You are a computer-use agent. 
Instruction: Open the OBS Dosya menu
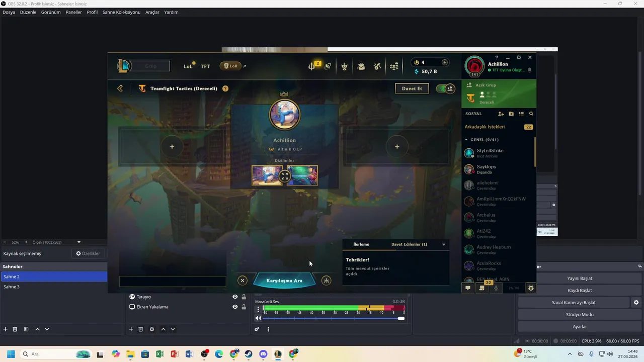[9, 12]
